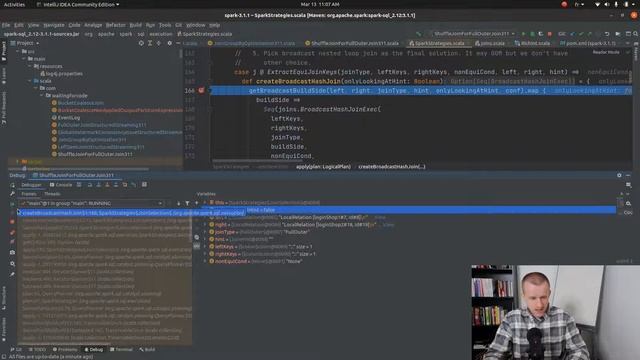The height and width of the screenshot is (360, 640).
Task: Select EventLog in project tree
Action: (66, 118)
